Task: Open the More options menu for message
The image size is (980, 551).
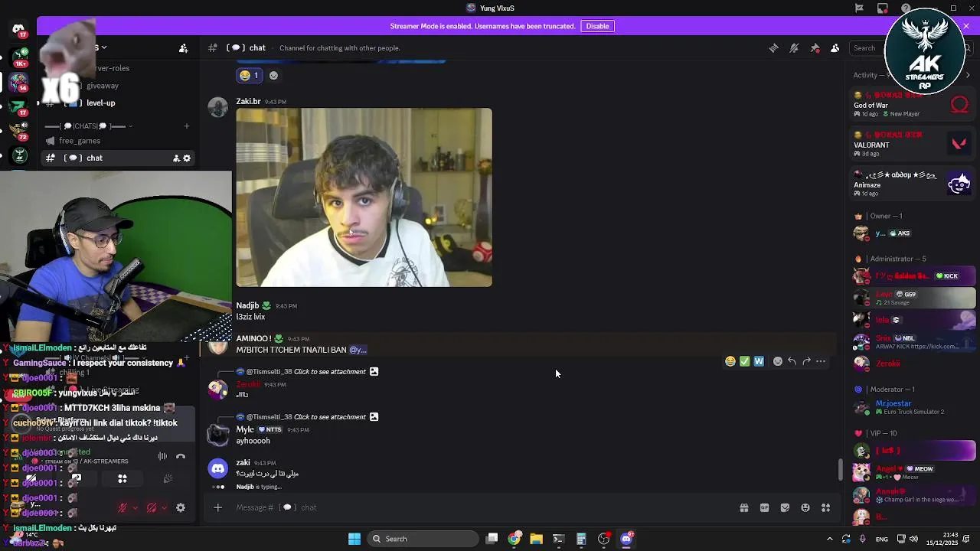Action: pyautogui.click(x=821, y=361)
